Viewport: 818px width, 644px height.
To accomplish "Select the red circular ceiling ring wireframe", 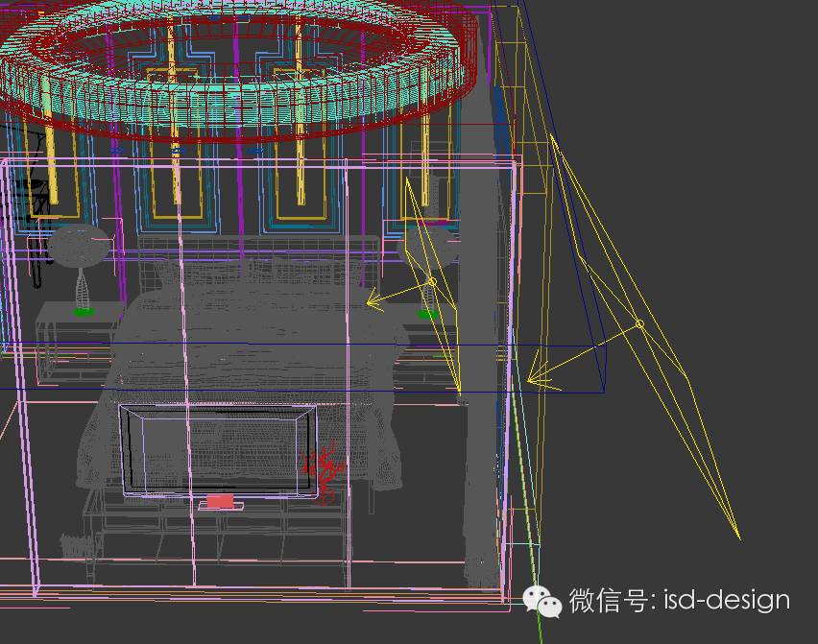I will pyautogui.click(x=237, y=70).
